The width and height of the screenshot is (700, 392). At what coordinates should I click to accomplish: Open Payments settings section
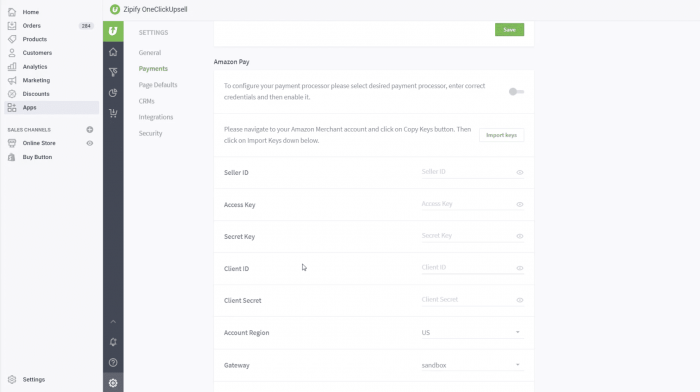pos(153,69)
